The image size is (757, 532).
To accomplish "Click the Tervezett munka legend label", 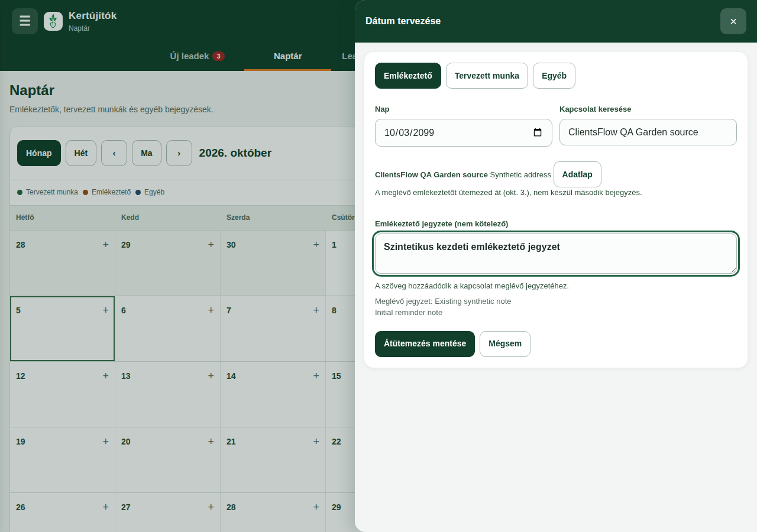I will pyautogui.click(x=52, y=192).
